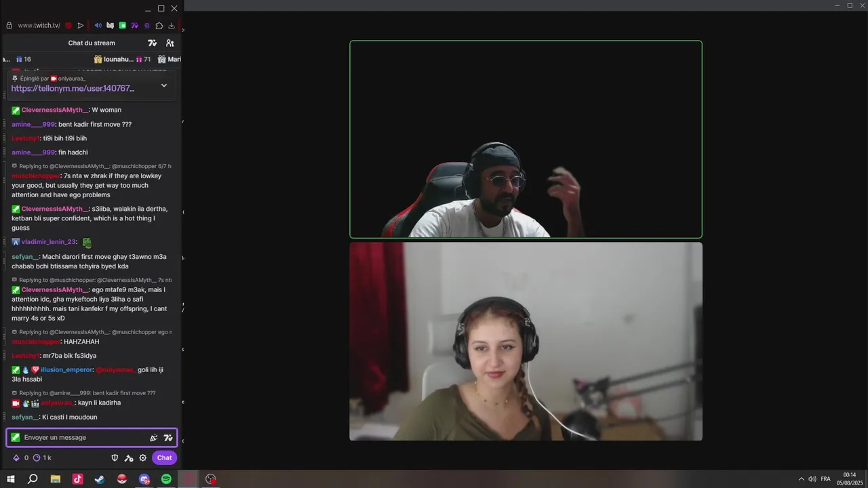Click username ClevernessIsAMyth__ on 'W woman' message
The width and height of the screenshot is (868, 488).
tap(54, 110)
